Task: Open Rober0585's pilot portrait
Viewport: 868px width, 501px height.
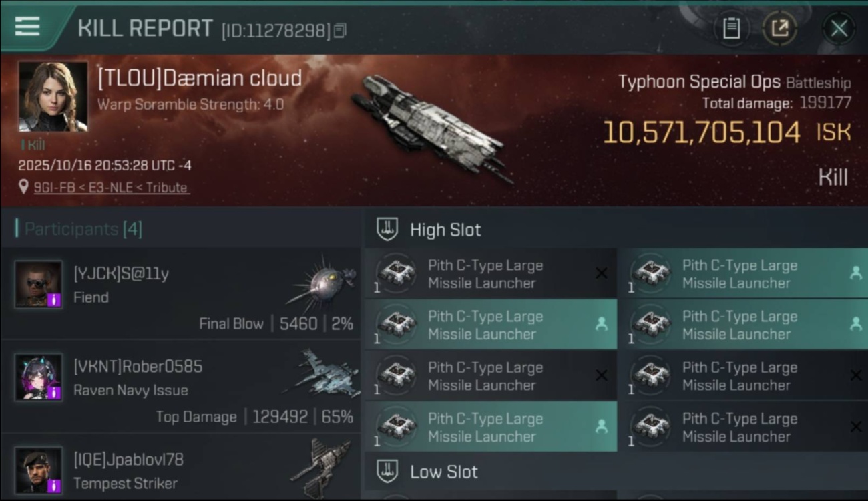Action: click(39, 377)
